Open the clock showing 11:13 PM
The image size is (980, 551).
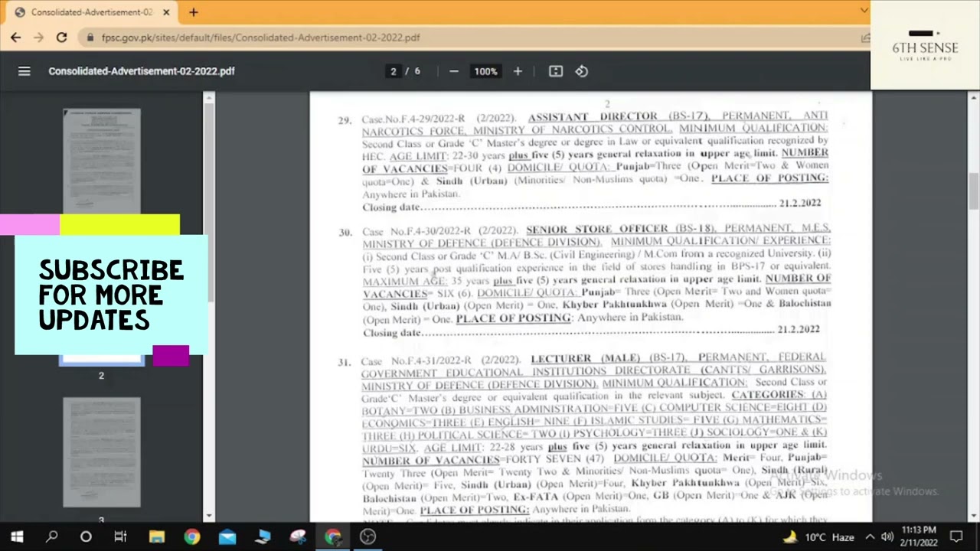coord(919,536)
